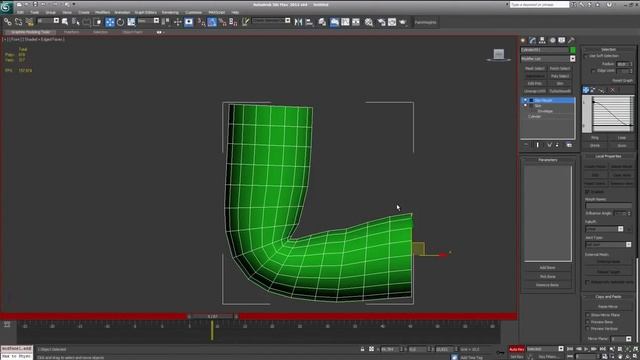Click the object color swatch beside name

click(573, 50)
